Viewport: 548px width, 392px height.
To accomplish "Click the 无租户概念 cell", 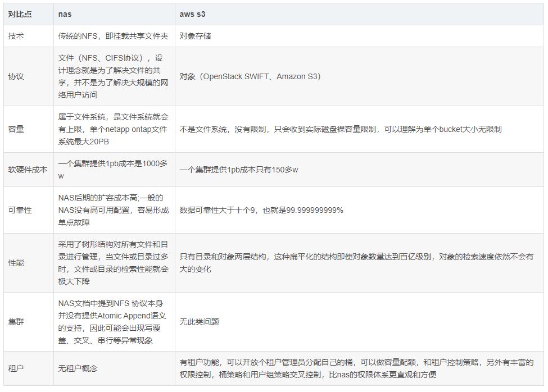I will point(114,368).
